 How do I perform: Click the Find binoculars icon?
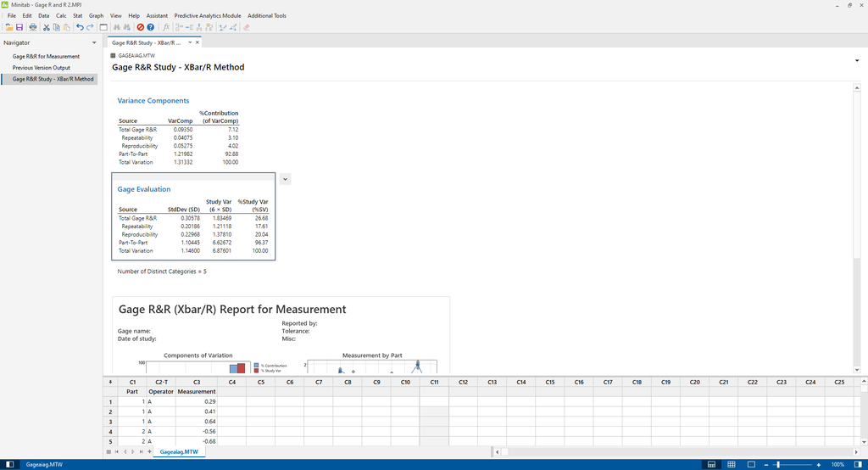tap(116, 27)
